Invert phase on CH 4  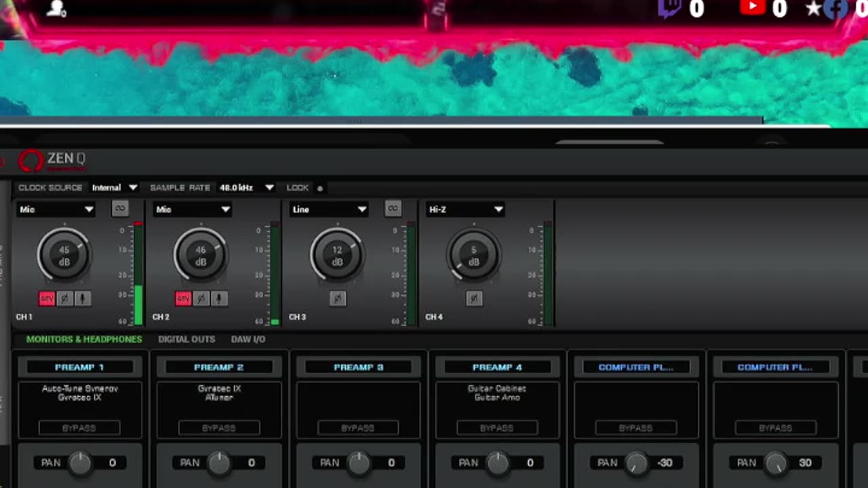point(474,298)
